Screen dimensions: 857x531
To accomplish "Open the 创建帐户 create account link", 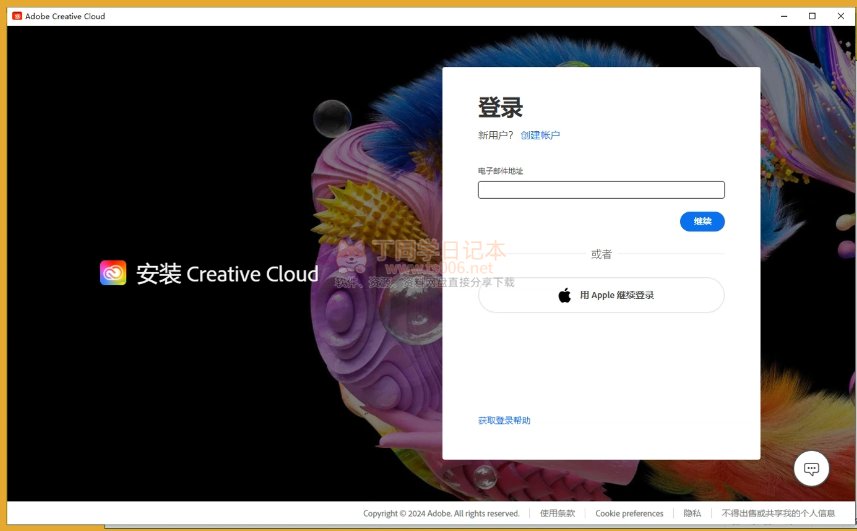I will click(540, 135).
